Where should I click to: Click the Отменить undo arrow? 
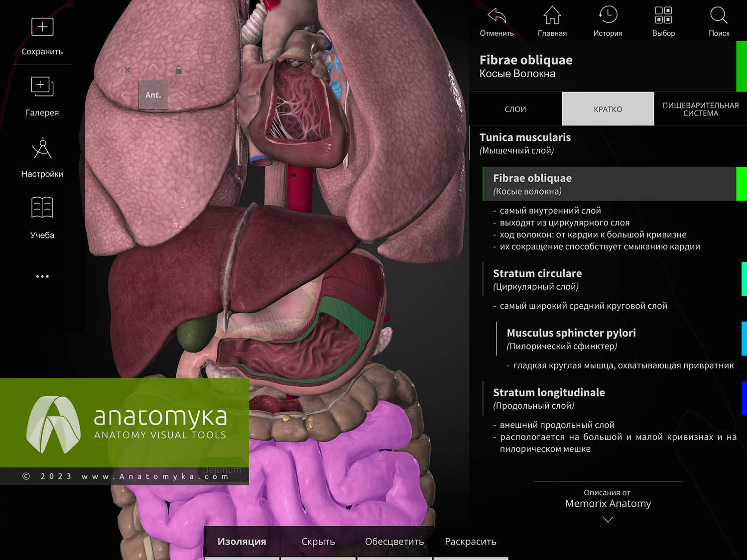pyautogui.click(x=497, y=16)
